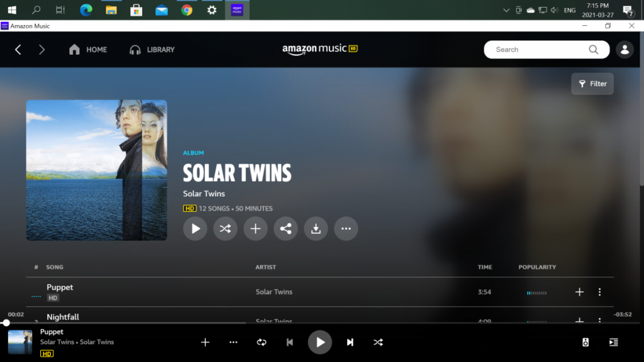The width and height of the screenshot is (644, 362).
Task: Shuffle the album with the round button
Action: click(225, 229)
